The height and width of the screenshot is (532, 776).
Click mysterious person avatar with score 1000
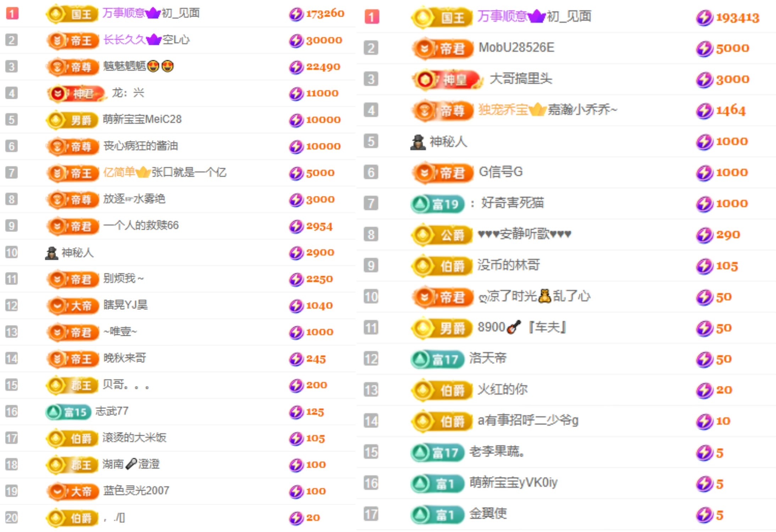418,142
